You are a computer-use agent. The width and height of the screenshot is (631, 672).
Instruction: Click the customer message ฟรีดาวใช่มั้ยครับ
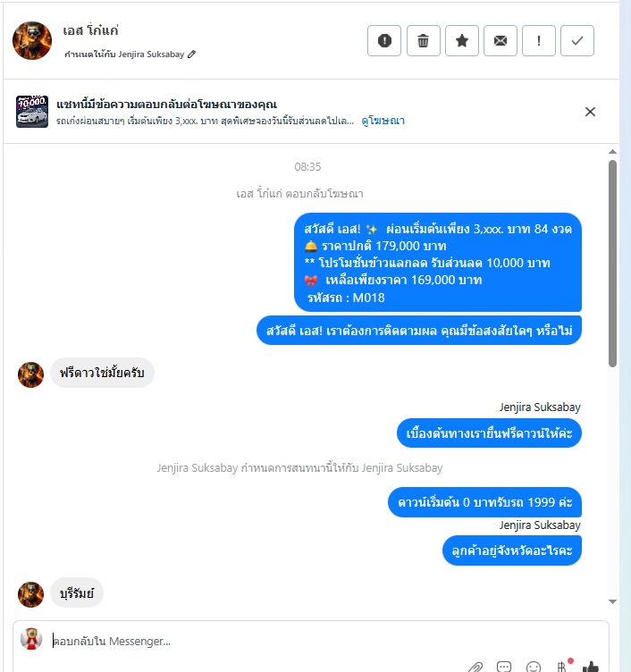102,373
